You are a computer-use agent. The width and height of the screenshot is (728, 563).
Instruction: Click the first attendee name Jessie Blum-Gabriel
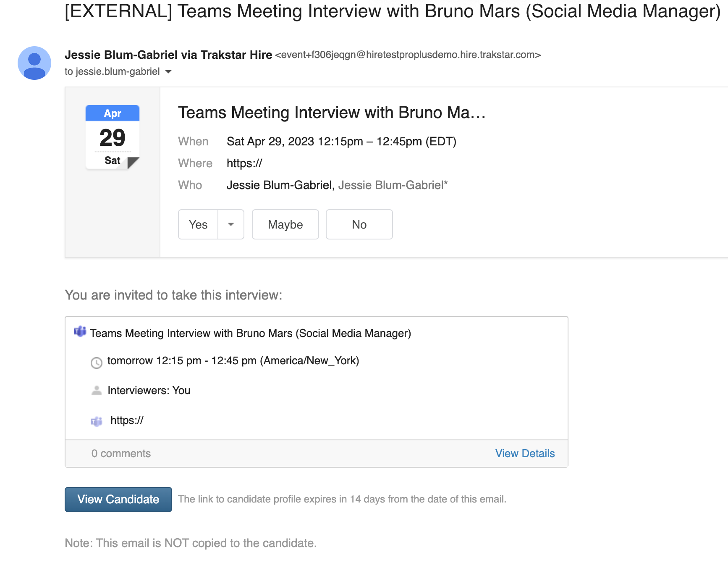[280, 185]
